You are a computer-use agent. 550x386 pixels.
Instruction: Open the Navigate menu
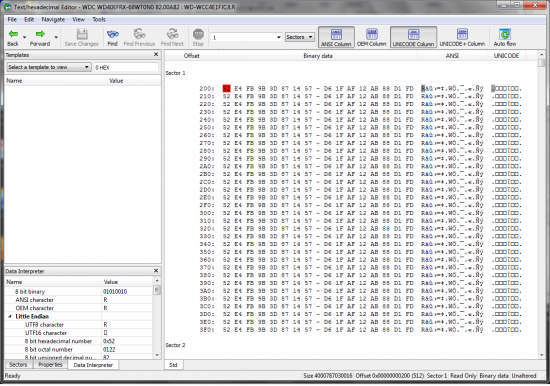coord(53,19)
